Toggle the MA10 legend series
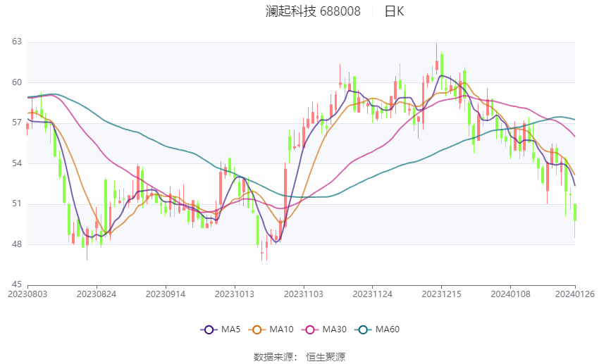The height and width of the screenshot is (364, 599). [271, 330]
